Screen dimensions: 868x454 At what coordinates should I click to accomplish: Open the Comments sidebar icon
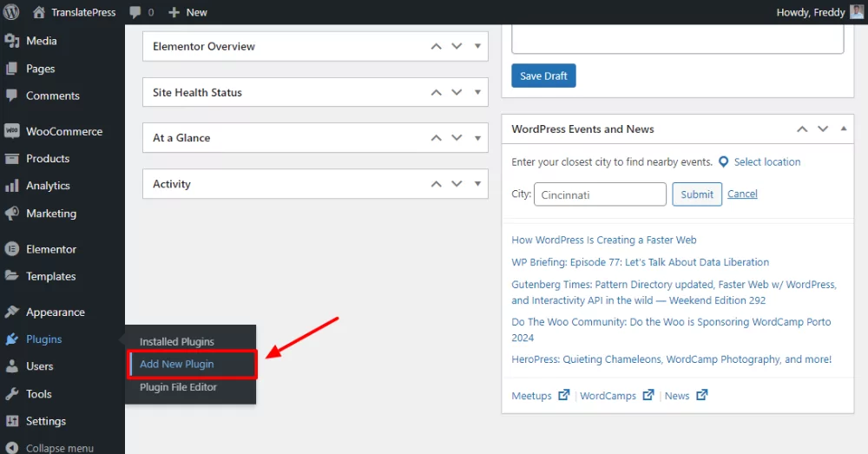coord(11,95)
